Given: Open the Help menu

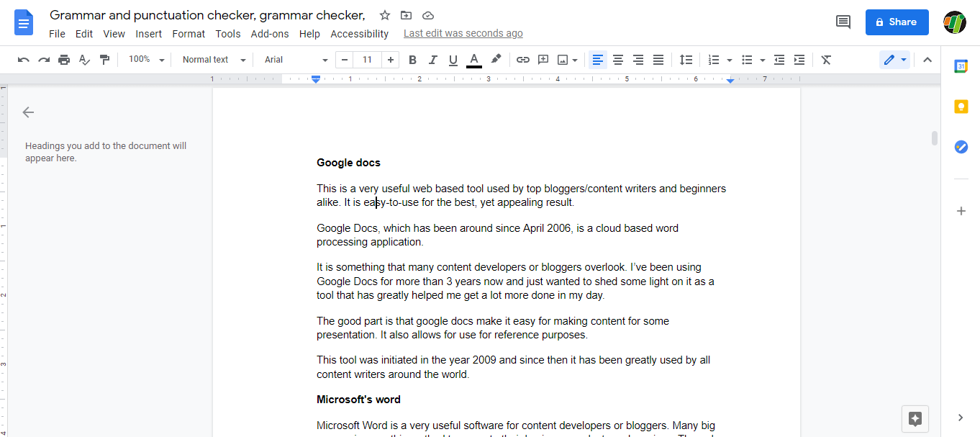Looking at the screenshot, I should pos(309,34).
